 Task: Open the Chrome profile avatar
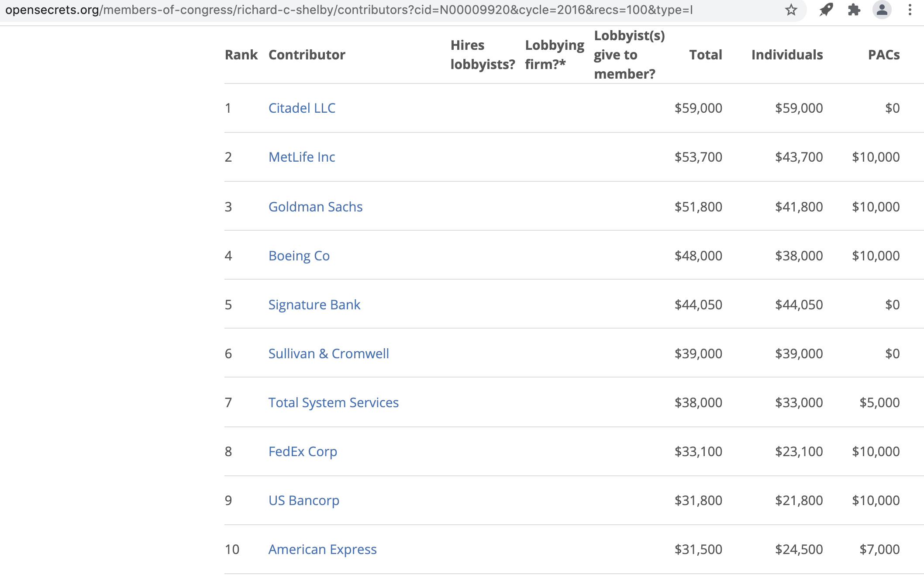[x=882, y=10]
